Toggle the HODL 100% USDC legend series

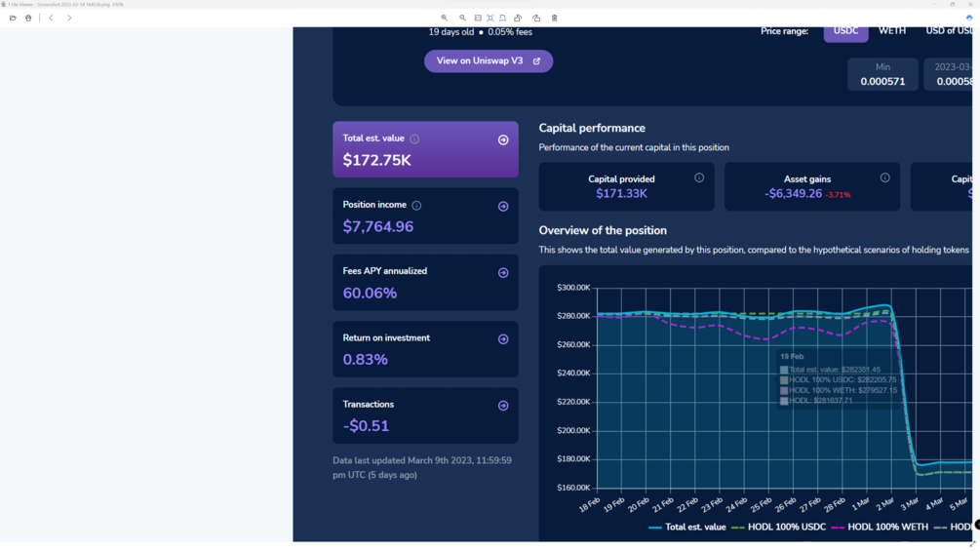tap(779, 528)
